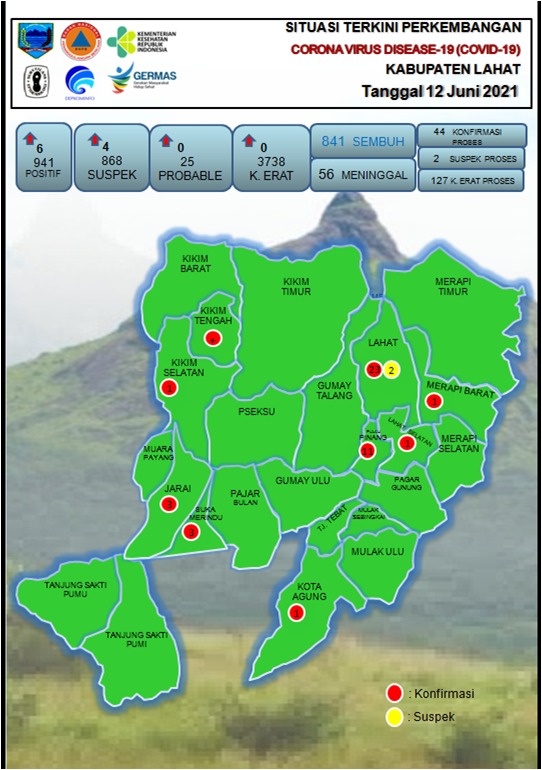Viewport: 542px width, 770px height.
Task: Click the GERMAS logo
Action: [142, 78]
